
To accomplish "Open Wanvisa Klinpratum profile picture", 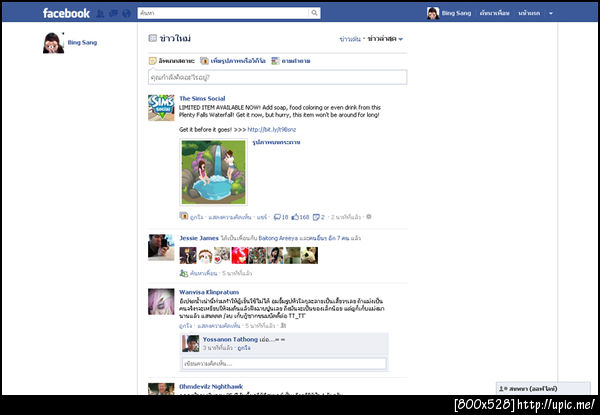I will click(161, 301).
